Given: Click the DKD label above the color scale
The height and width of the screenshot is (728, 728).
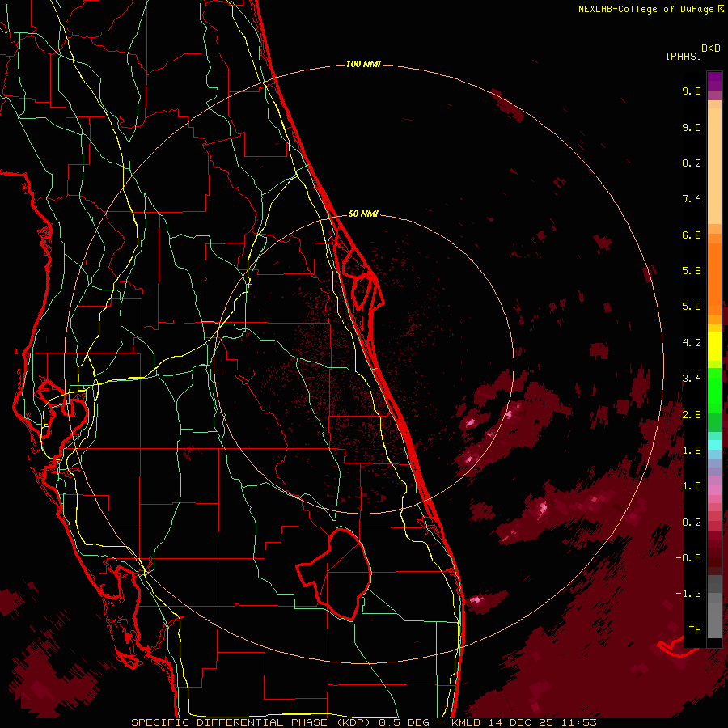Looking at the screenshot, I should tap(710, 48).
